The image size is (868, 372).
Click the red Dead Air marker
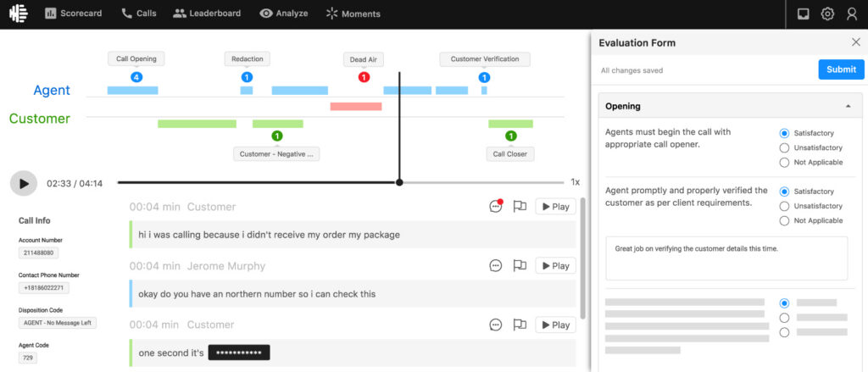364,77
